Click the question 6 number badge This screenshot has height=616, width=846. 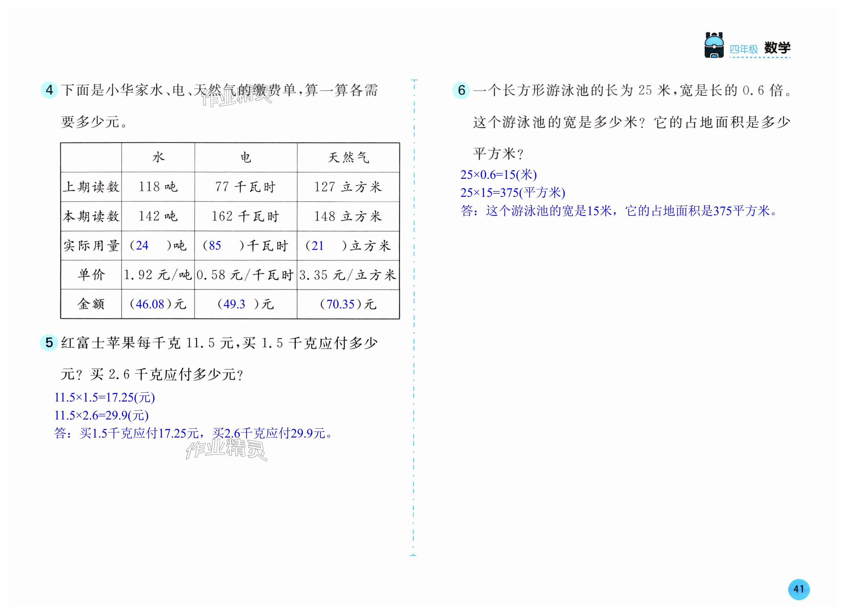click(x=462, y=90)
